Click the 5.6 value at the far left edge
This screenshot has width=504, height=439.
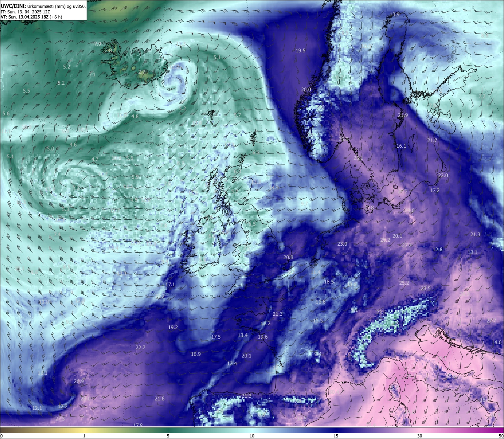tap(6, 113)
